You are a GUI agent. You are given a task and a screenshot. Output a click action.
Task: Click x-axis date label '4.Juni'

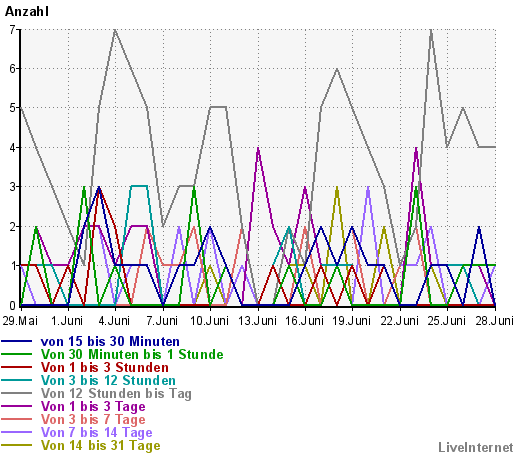pos(114,321)
